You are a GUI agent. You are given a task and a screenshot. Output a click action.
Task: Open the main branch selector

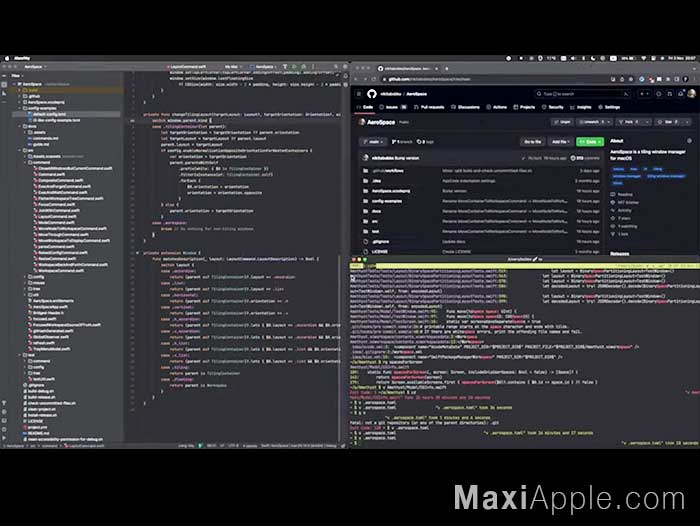(374, 142)
